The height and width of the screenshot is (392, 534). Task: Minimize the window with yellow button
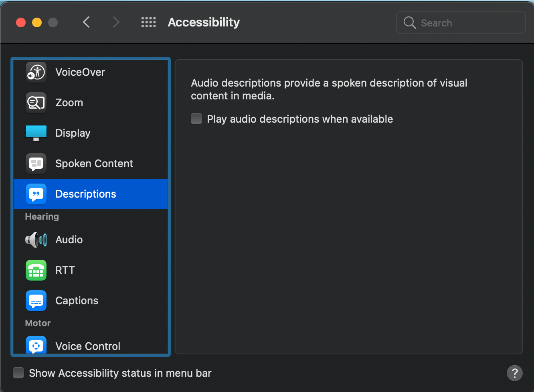37,22
